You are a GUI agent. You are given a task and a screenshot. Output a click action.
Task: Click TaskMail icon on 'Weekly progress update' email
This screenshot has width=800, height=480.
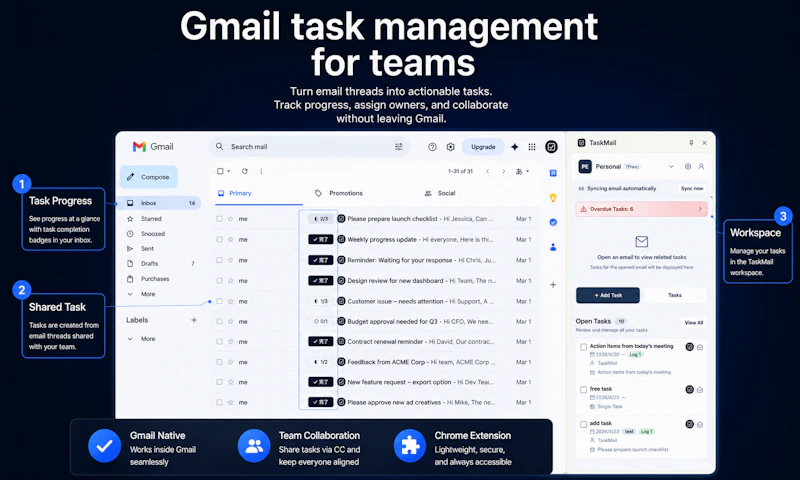[341, 239]
